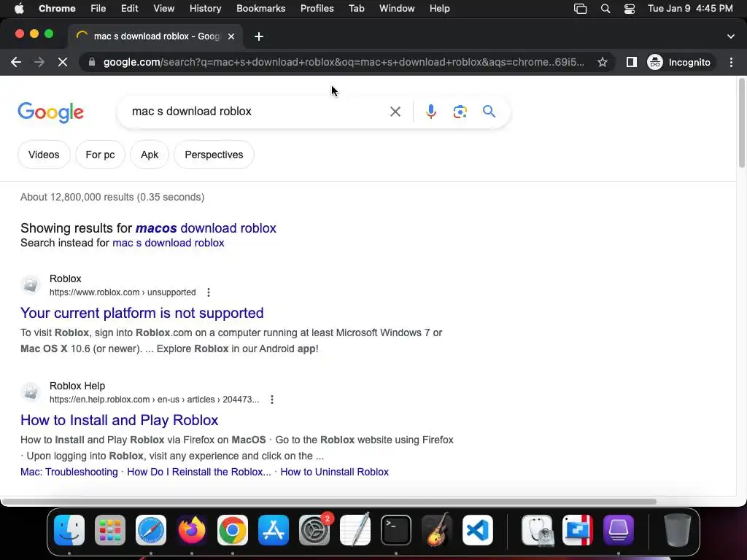Open System Settings from the Dock
Screen dimensions: 747x560
coord(314,530)
